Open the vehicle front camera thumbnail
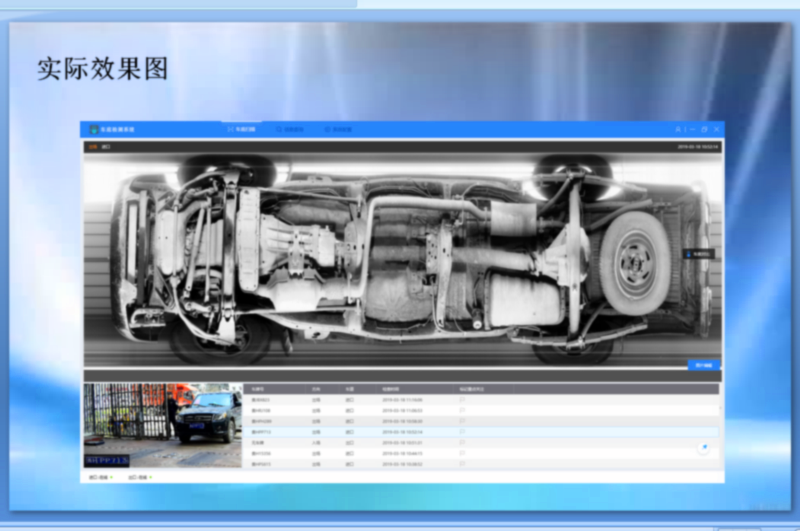 pyautogui.click(x=163, y=425)
